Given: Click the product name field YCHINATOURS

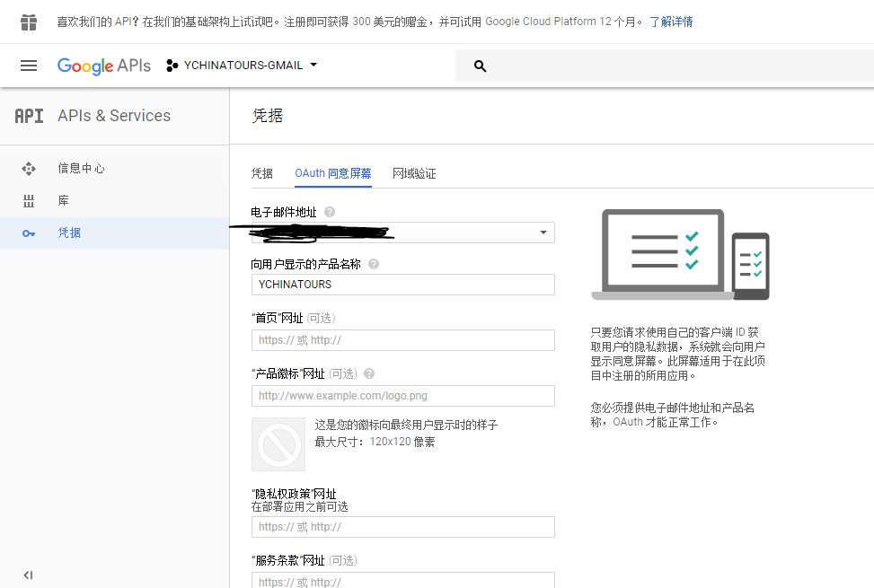Looking at the screenshot, I should (x=403, y=285).
